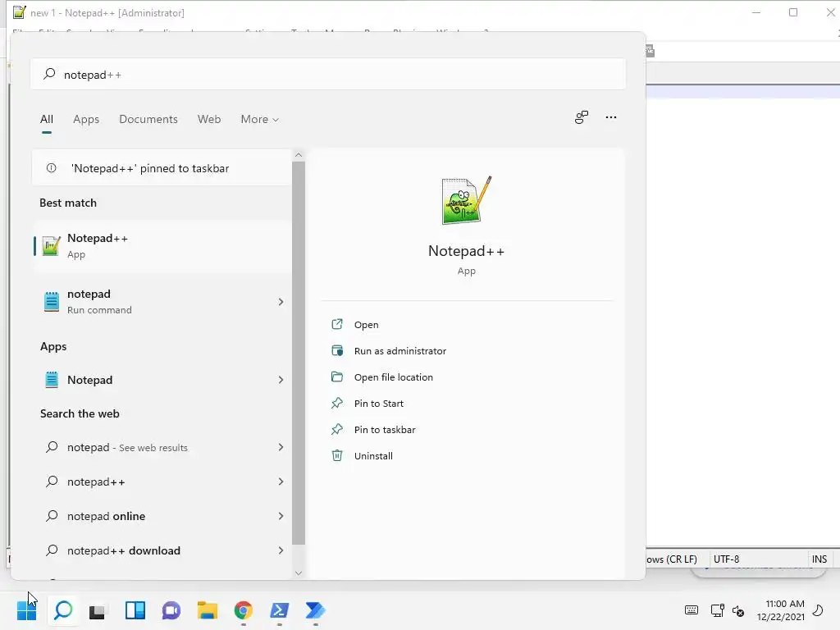Click the large Notepad++ preview icon
Viewport: 840px width, 630px height.
point(466,200)
